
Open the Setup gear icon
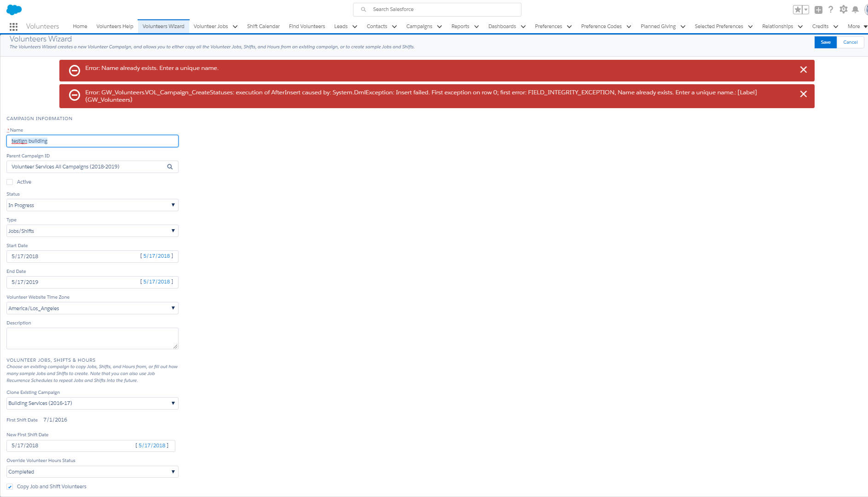coord(843,10)
